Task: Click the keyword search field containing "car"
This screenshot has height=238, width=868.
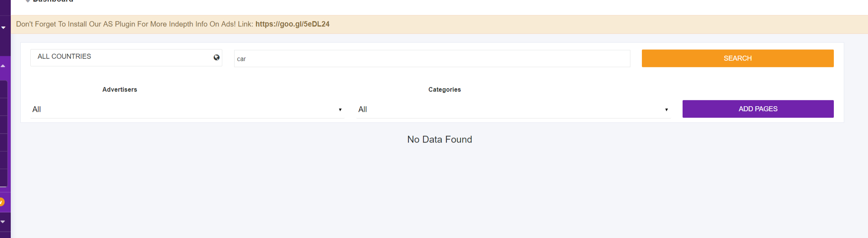Action: point(432,59)
